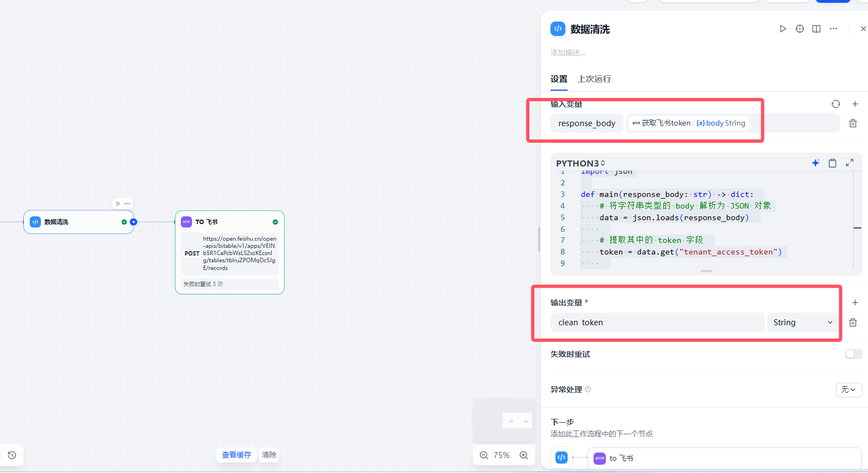Screen dimensions: 868x473
Task: Click the help icon next to 异常处理
Action: [x=588, y=389]
